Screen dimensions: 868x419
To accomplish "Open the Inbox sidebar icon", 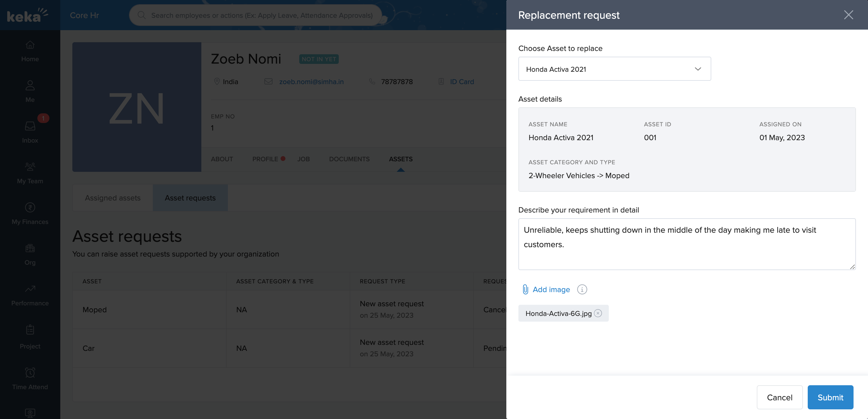I will [x=30, y=126].
